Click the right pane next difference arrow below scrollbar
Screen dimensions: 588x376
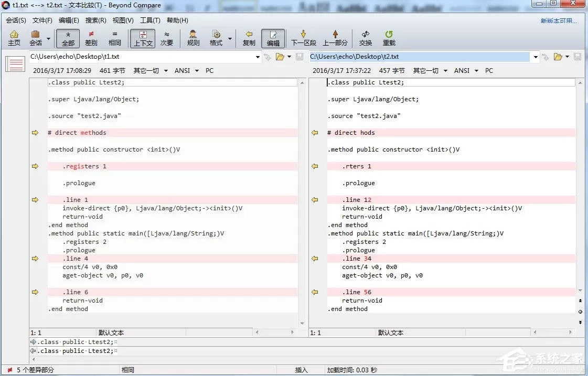click(580, 323)
